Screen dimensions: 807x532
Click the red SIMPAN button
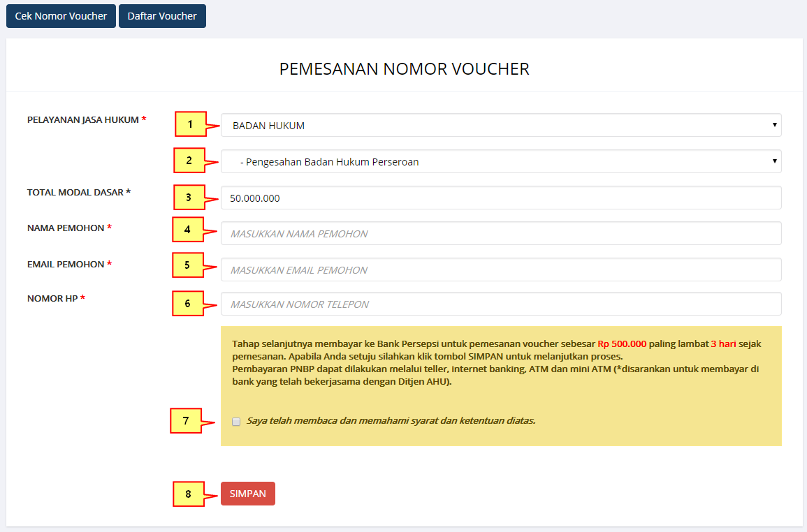tap(247, 494)
